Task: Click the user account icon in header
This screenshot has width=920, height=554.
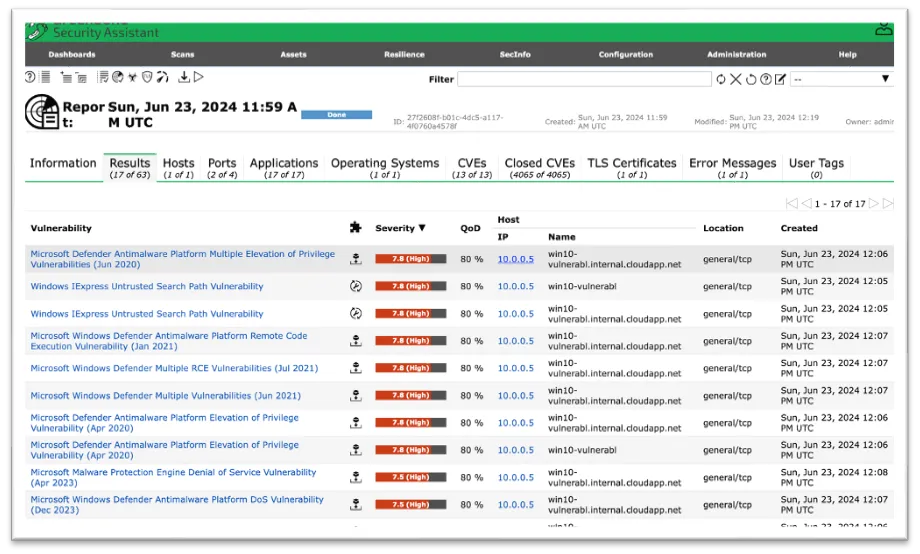Action: (x=882, y=30)
